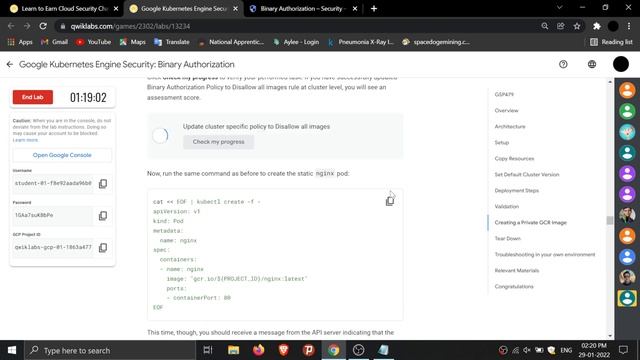
Task: Open the Maps bookmark
Action: [x=133, y=42]
